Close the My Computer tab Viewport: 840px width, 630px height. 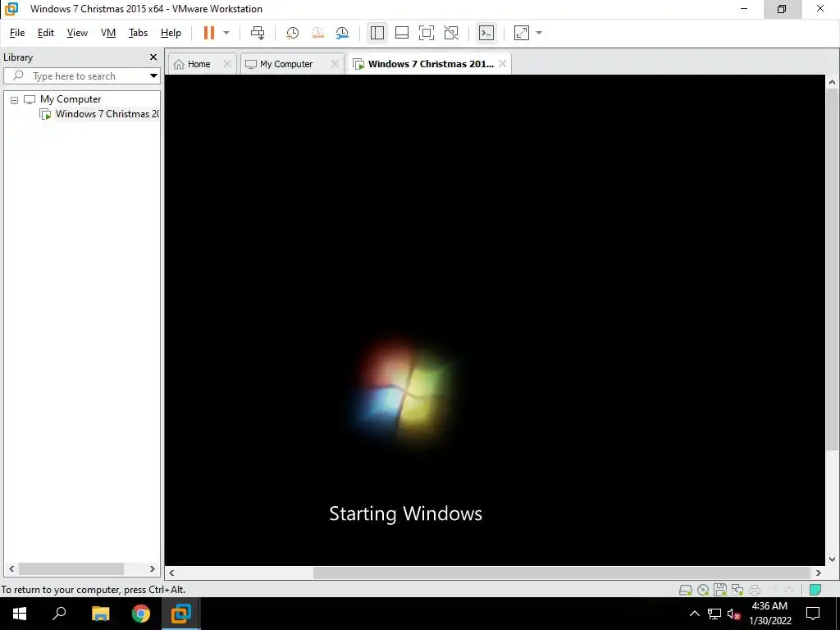(335, 64)
